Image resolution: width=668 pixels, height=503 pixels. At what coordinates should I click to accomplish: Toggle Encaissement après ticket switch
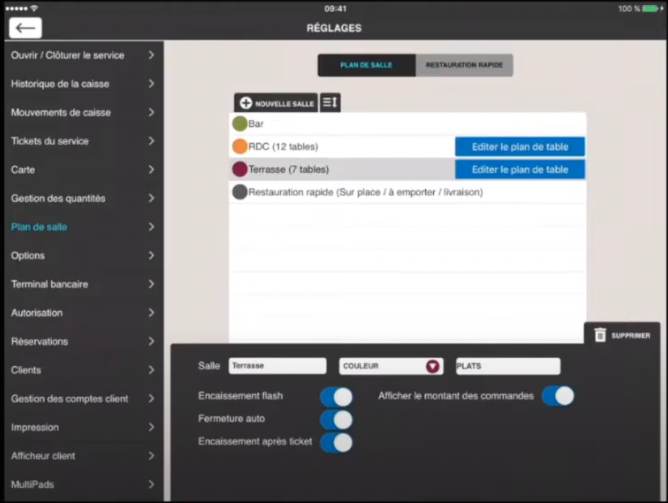(x=336, y=442)
